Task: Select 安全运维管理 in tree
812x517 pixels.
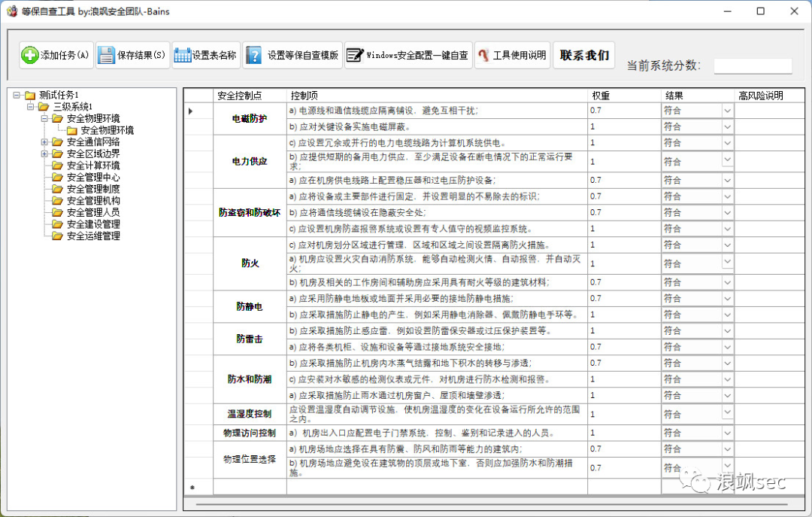Action: tap(93, 236)
